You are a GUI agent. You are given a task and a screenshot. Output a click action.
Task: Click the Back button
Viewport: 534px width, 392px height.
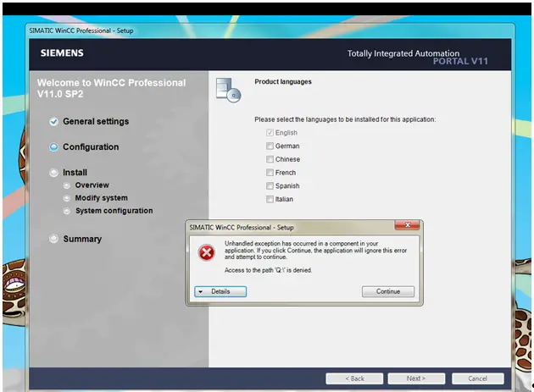point(354,378)
